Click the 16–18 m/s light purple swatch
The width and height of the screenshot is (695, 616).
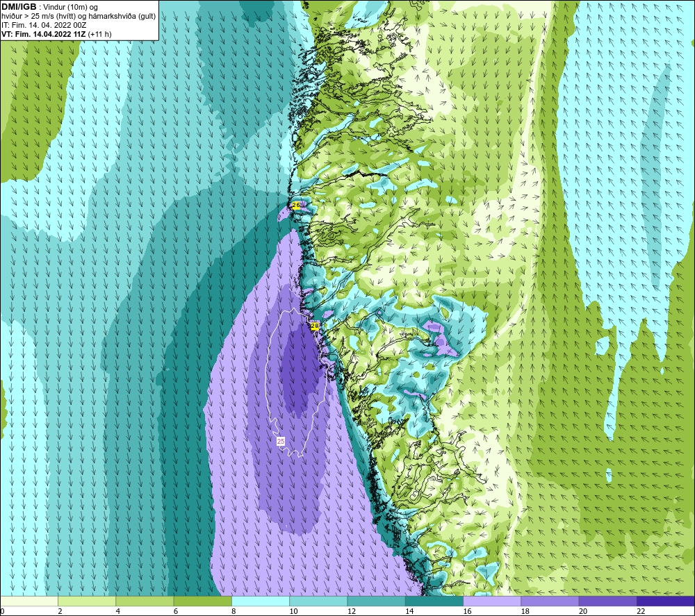492,601
